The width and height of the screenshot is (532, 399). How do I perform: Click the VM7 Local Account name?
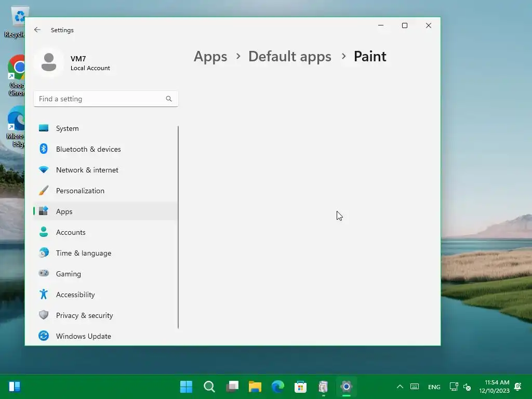point(90,63)
